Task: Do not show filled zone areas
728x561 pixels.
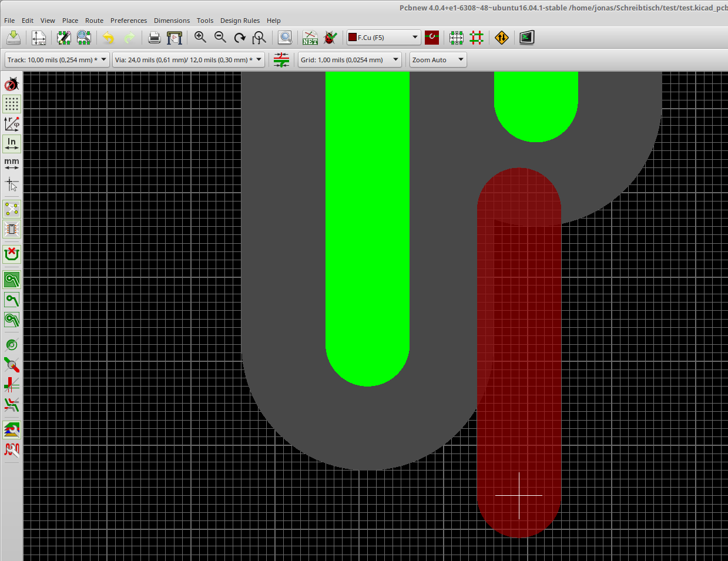Action: (x=12, y=300)
